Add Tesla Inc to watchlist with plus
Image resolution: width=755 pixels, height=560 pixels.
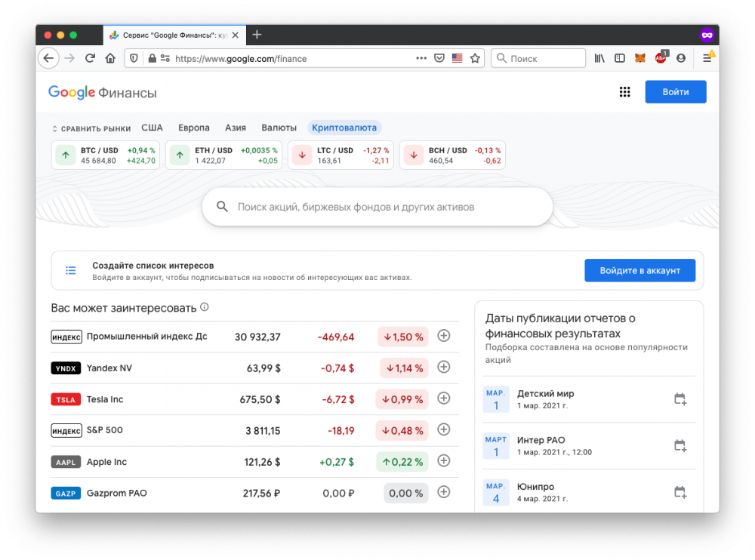tap(444, 398)
